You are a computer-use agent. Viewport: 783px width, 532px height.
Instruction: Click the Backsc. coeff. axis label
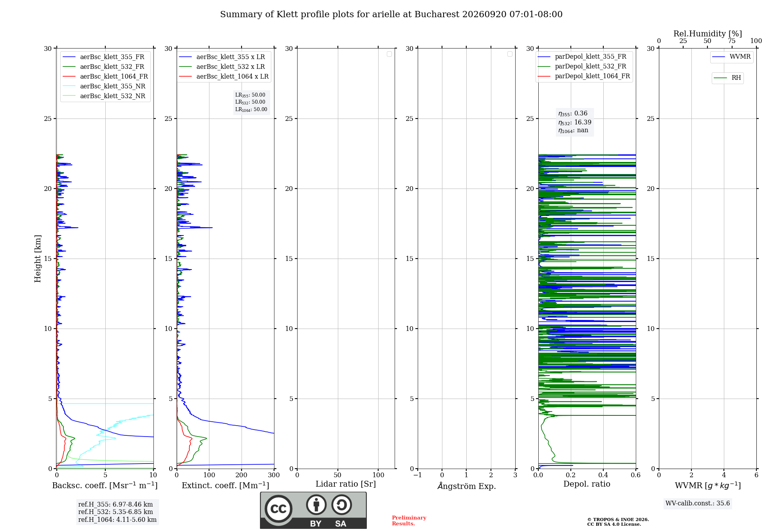click(x=105, y=485)
